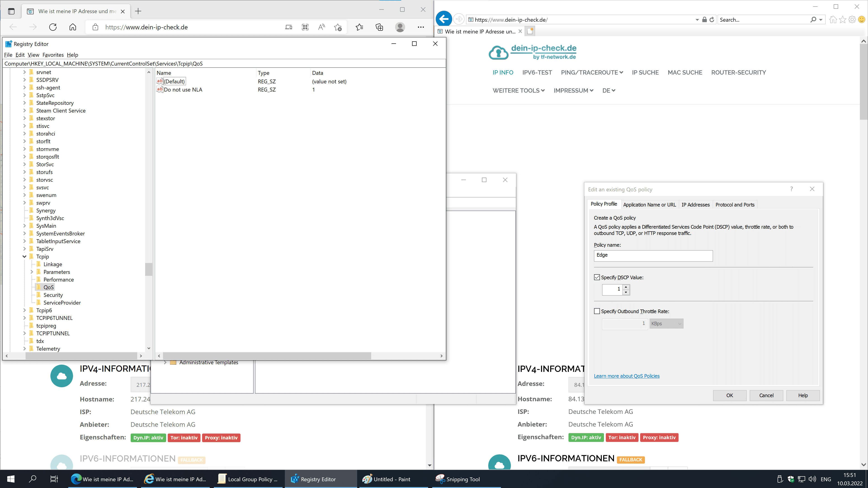868x488 pixels.
Task: Open Paint from the taskbar
Action: 387,479
